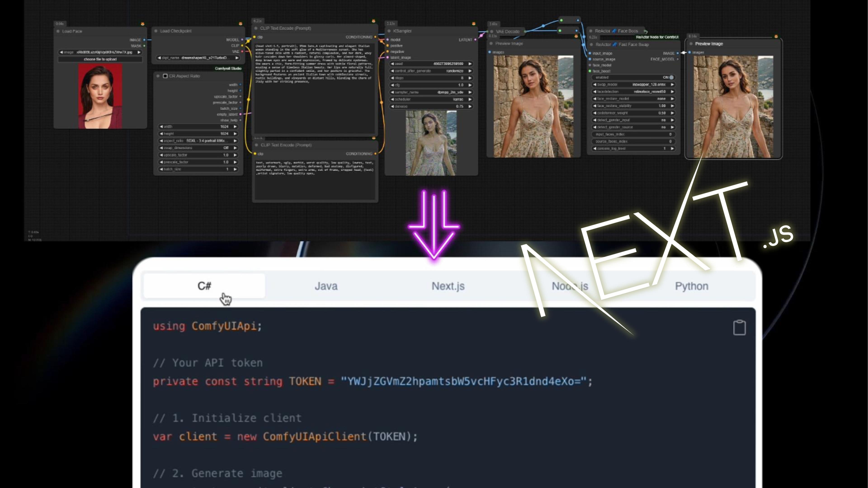Click the KSampler preview thumbnail
Screen dimensions: 868x488
pyautogui.click(x=431, y=143)
